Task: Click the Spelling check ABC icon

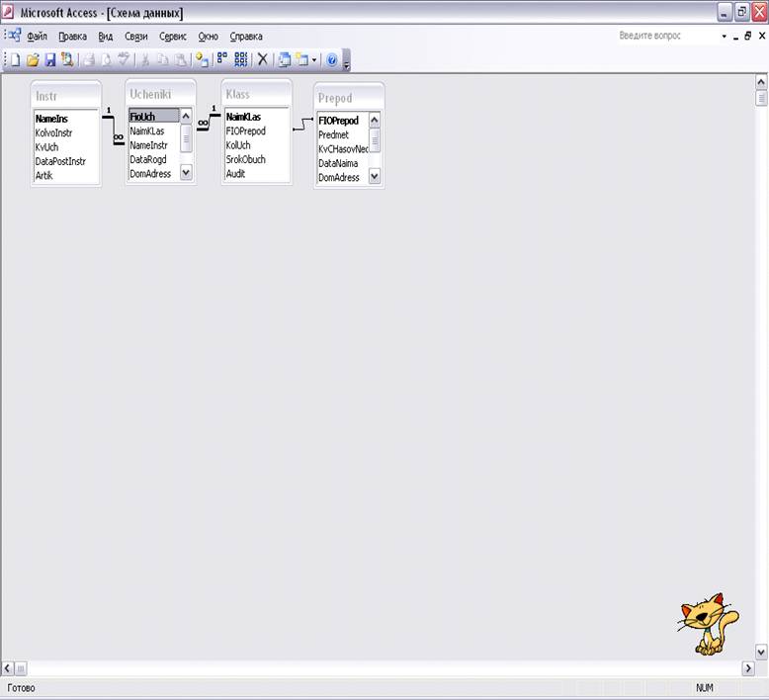Action: click(x=124, y=59)
